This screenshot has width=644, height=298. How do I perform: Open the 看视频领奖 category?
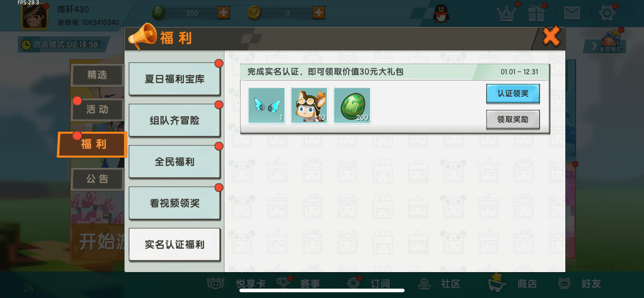coord(174,203)
